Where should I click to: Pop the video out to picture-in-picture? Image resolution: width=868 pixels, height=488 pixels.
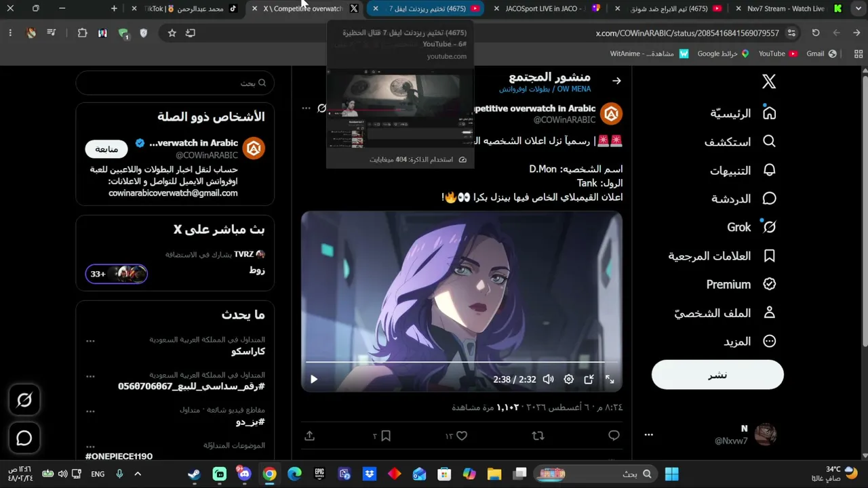(x=589, y=380)
